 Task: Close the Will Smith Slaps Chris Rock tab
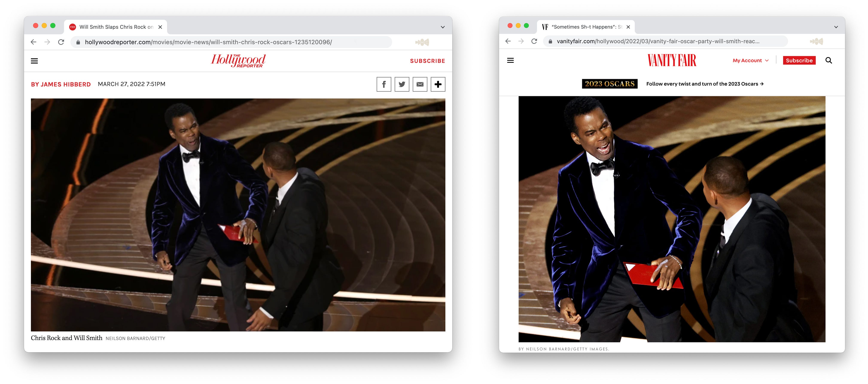(160, 27)
